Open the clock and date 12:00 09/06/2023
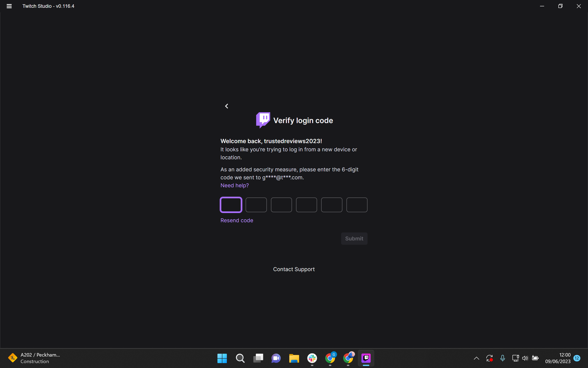This screenshot has height=368, width=588. [558, 358]
